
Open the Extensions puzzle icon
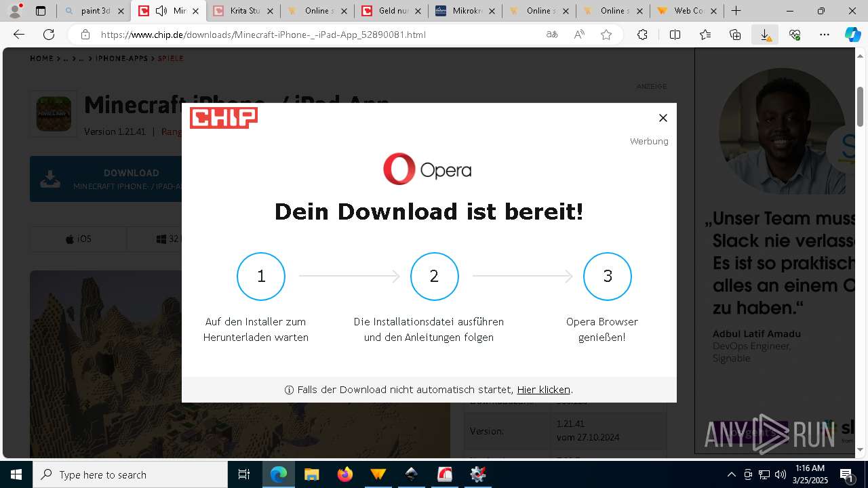pos(642,35)
